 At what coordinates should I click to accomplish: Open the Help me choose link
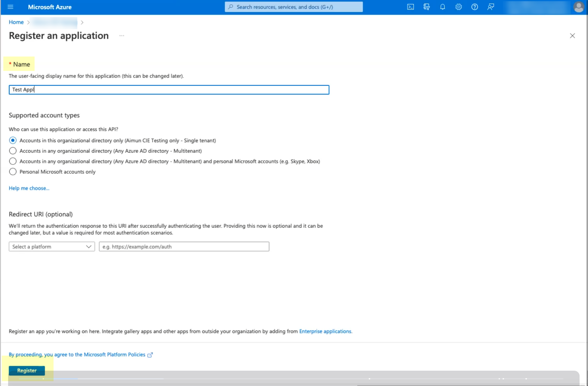point(29,188)
